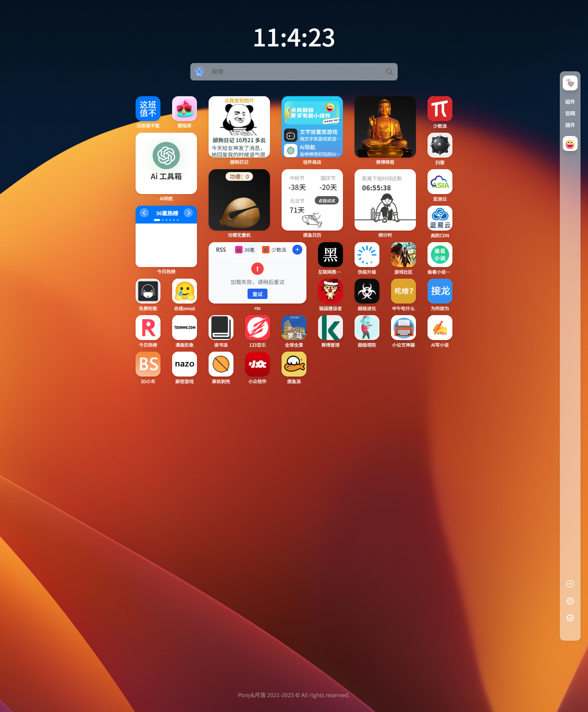Open 组件 in the right sidebar

(570, 102)
